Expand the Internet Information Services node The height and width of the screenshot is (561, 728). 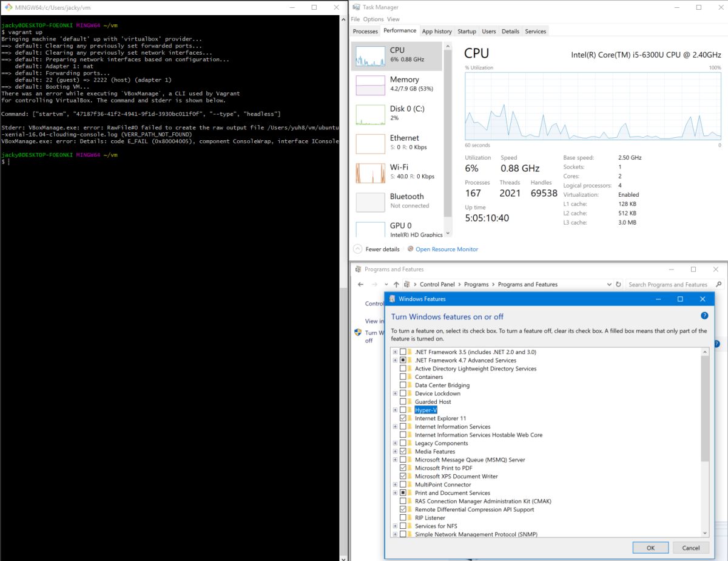(395, 427)
